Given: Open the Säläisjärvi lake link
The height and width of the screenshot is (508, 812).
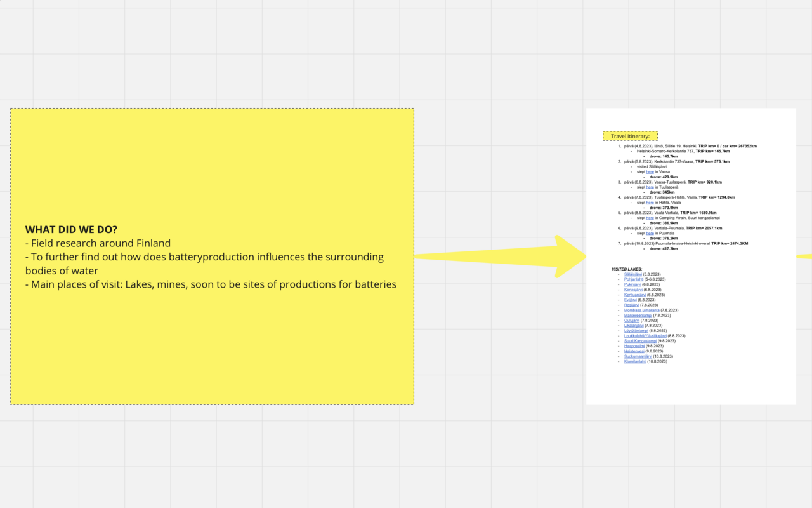Looking at the screenshot, I should pyautogui.click(x=632, y=274).
